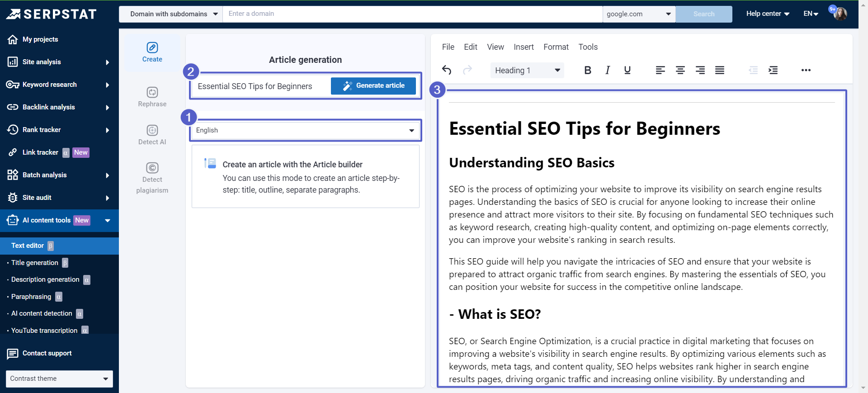Open Title generation in sidebar
The image size is (868, 393).
coord(35,263)
